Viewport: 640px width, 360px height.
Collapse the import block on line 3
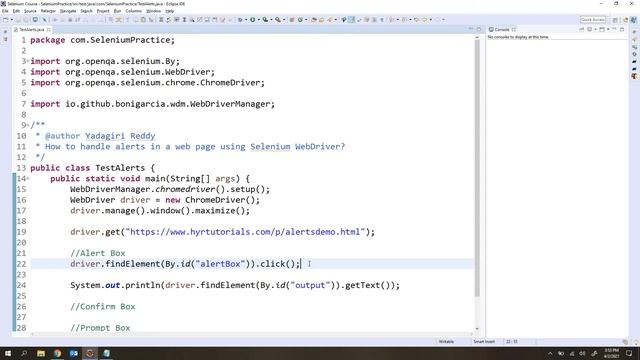(28, 61)
